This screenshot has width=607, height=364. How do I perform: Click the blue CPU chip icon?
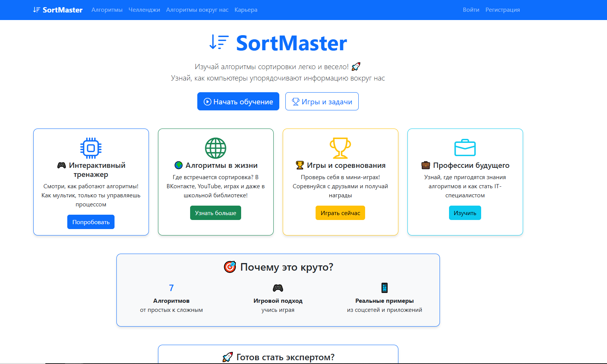pyautogui.click(x=91, y=148)
